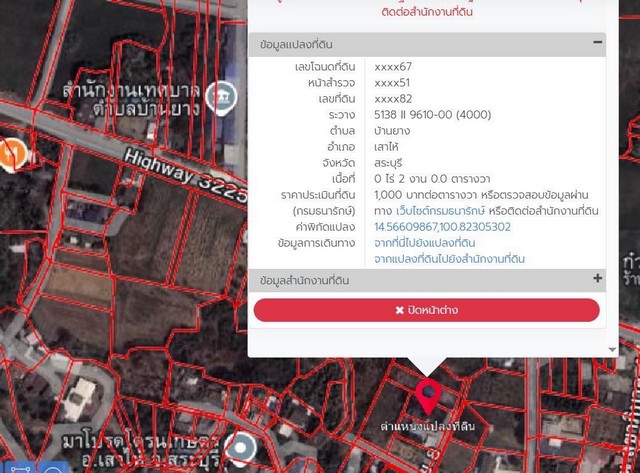This screenshot has height=473, width=640.
Task: Open coordinates link 14.56609867,100.82305302
Action: point(442,227)
